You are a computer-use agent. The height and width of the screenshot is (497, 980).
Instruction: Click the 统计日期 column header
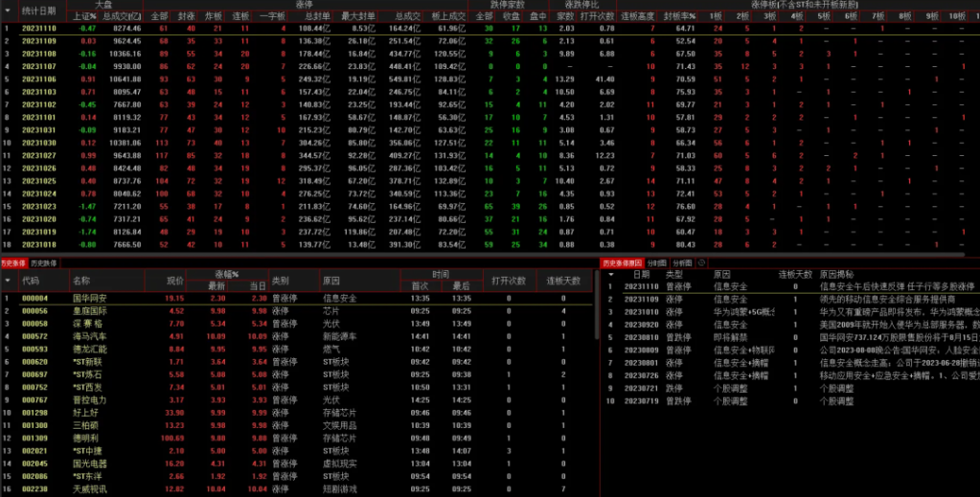point(38,11)
